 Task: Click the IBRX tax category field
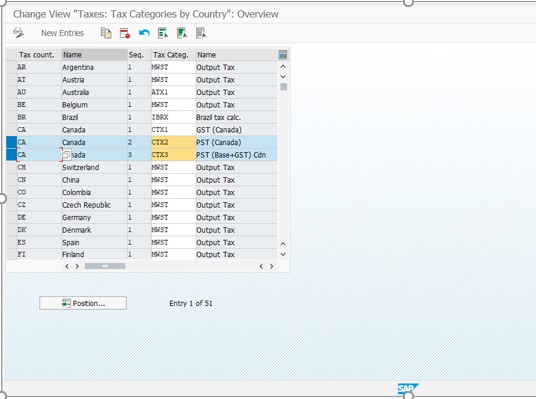click(173, 117)
